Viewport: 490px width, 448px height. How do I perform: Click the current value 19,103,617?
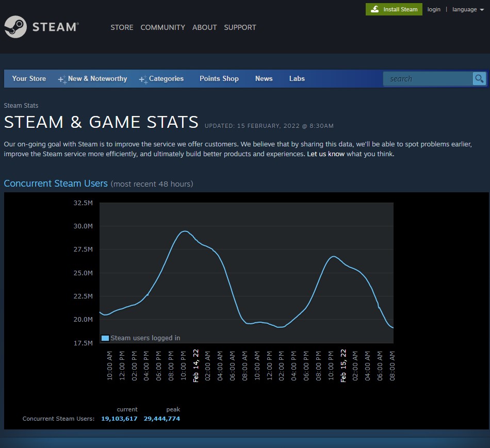click(x=119, y=419)
